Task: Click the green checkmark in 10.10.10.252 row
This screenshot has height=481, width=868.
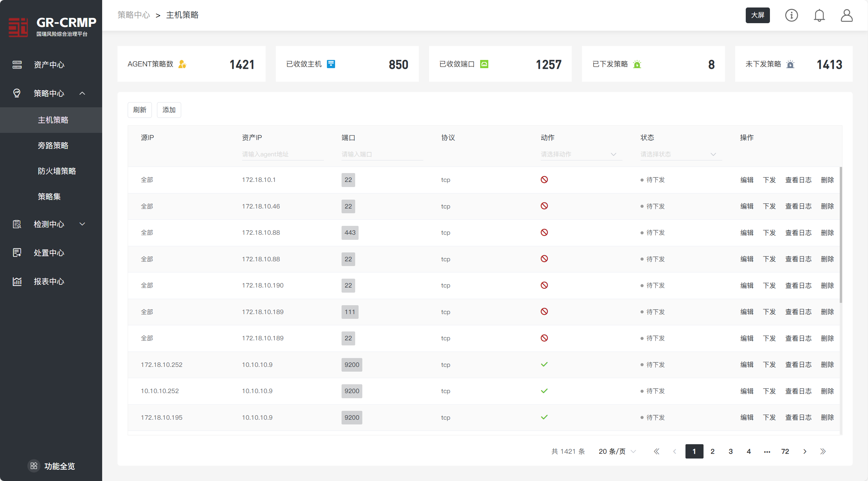Action: click(544, 391)
